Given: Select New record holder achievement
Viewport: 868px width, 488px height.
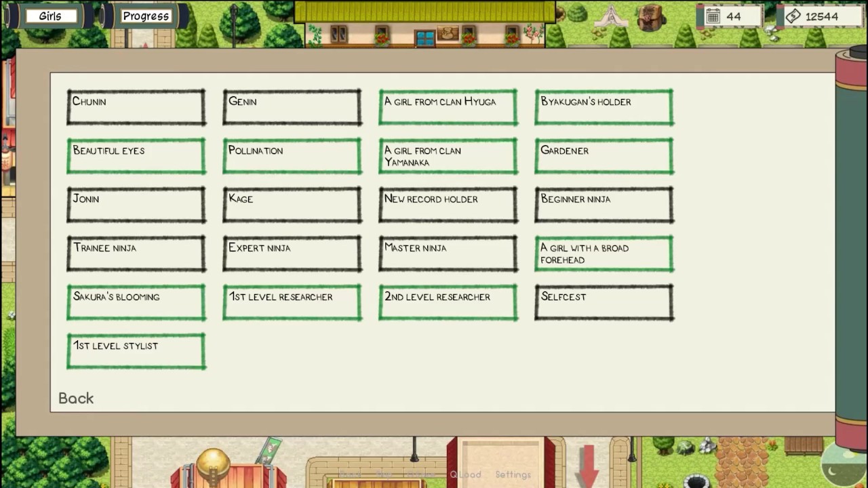Looking at the screenshot, I should coord(448,205).
